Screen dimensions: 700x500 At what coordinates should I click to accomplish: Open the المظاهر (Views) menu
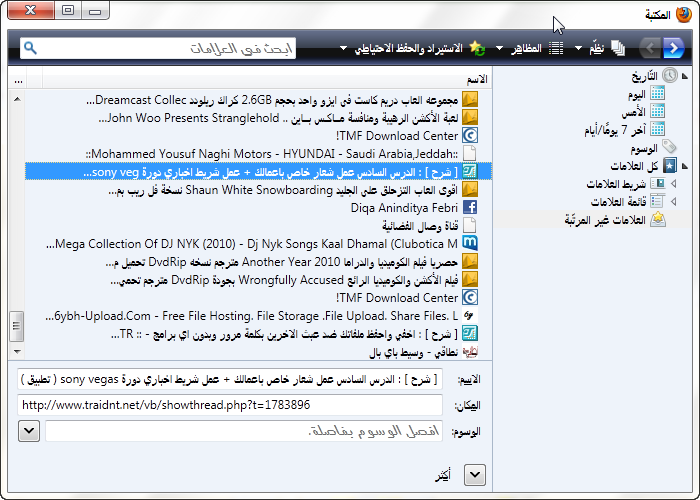(529, 48)
